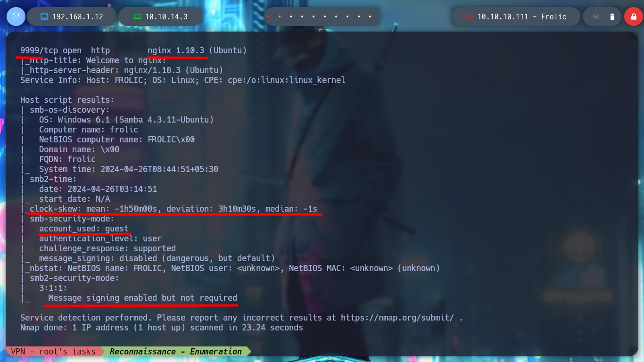Click the battery status icon
This screenshot has height=362, width=644.
coord(612,16)
